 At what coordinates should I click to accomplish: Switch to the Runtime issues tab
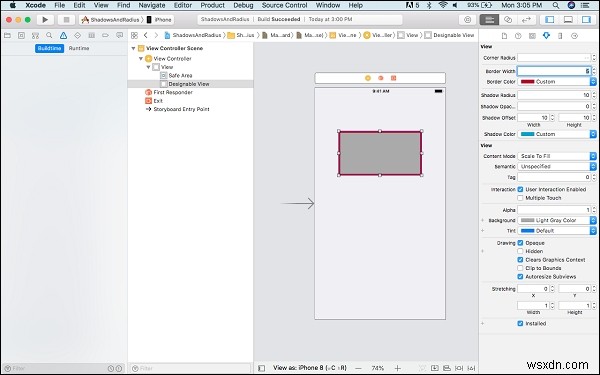79,48
